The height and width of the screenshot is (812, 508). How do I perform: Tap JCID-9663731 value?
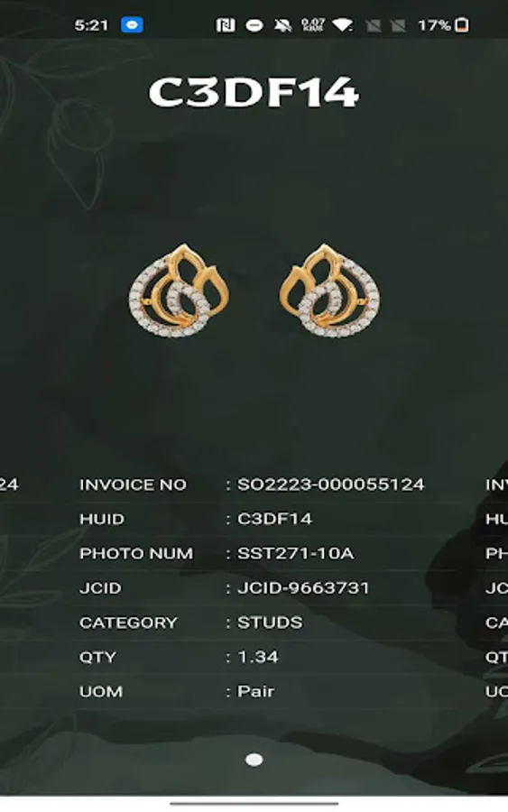(x=303, y=587)
